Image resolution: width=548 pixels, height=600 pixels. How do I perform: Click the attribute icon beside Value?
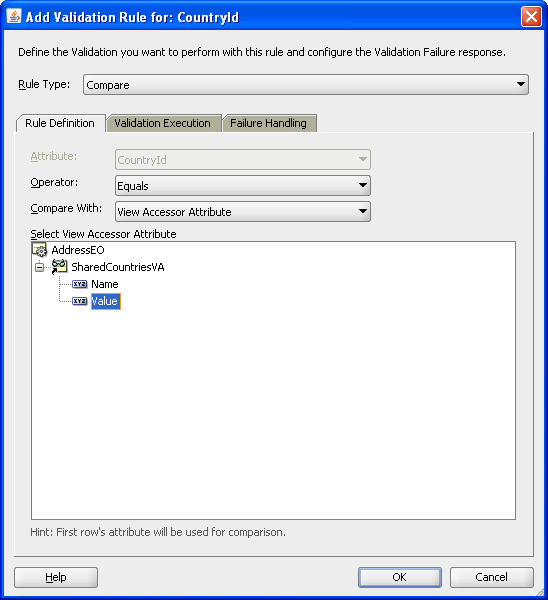coord(80,301)
